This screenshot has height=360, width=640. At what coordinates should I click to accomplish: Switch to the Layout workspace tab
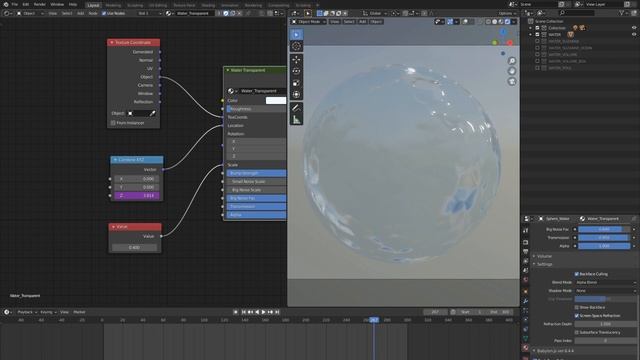coord(93,5)
